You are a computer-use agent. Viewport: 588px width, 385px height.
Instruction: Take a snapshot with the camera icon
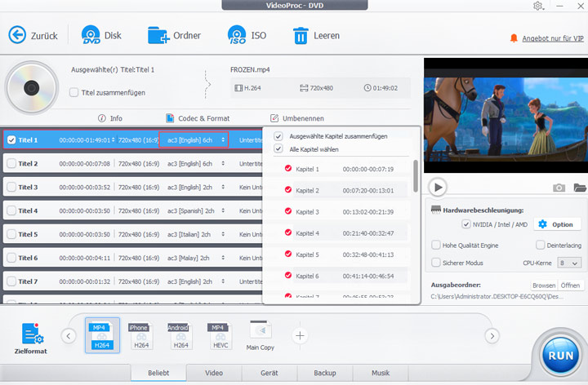[x=559, y=188]
